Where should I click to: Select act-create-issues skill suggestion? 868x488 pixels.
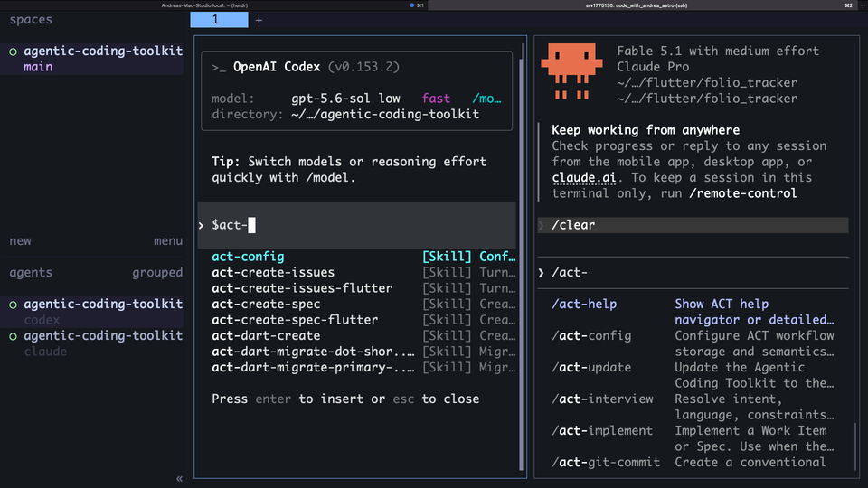(x=363, y=272)
